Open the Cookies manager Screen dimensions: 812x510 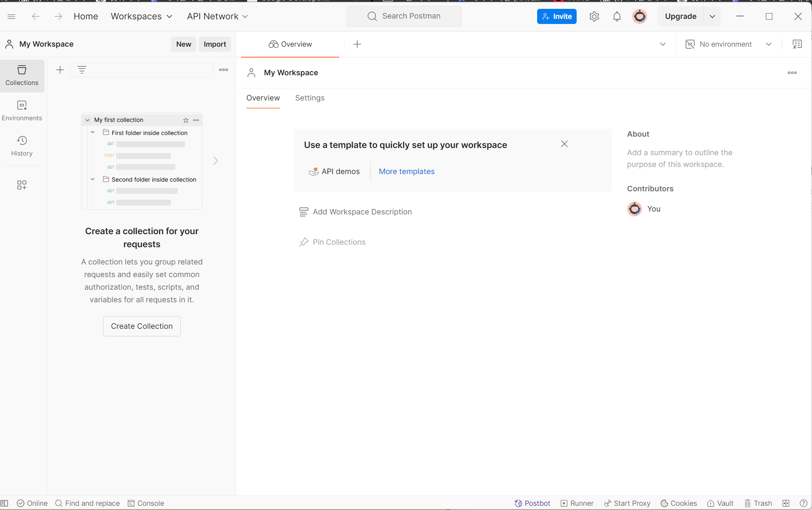click(678, 503)
